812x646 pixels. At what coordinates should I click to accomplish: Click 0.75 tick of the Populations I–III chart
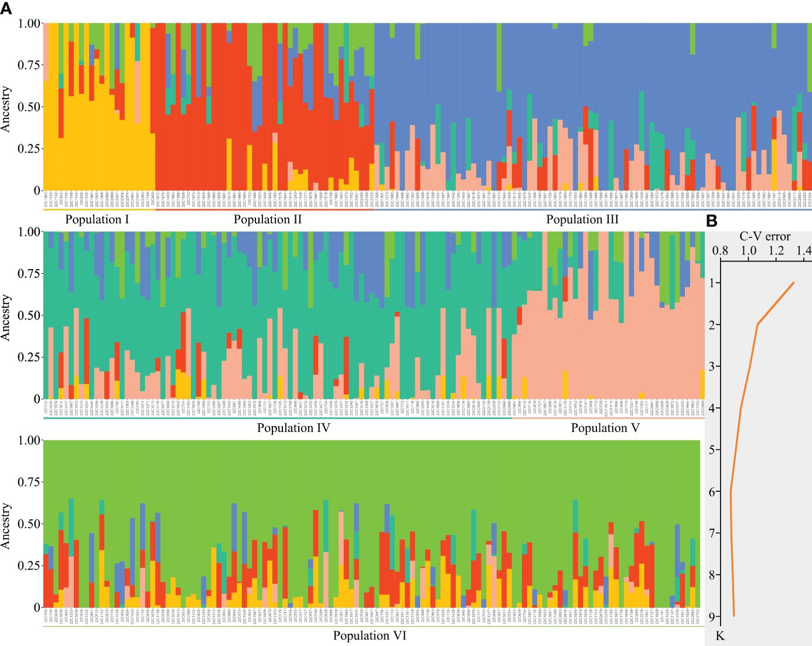(x=28, y=65)
